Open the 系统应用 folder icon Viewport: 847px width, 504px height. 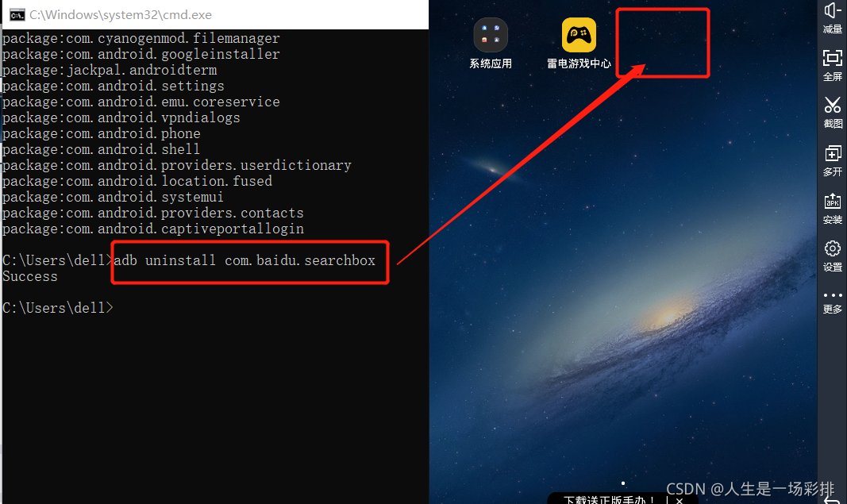click(491, 35)
